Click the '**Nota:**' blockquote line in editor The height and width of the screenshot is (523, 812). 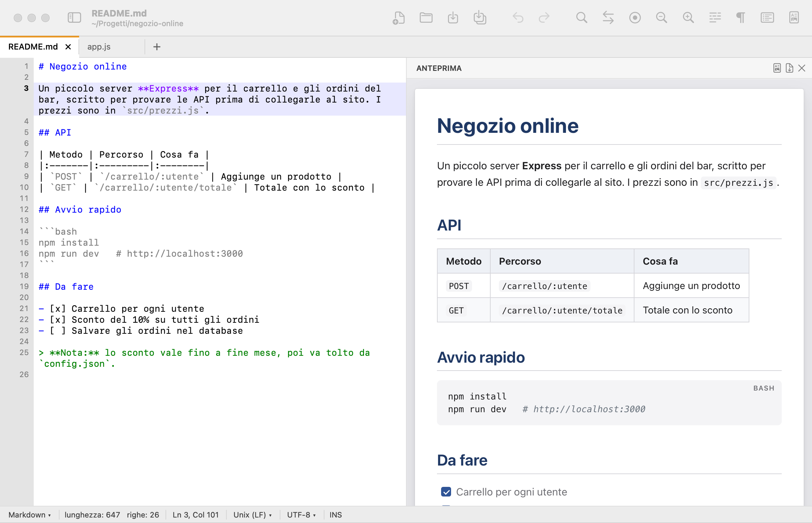(x=204, y=358)
